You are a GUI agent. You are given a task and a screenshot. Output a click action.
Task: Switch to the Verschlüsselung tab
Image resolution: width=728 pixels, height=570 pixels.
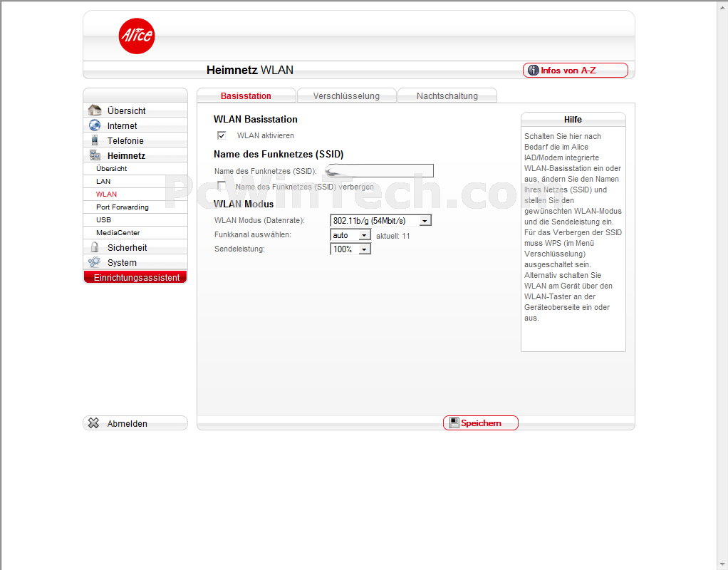click(x=346, y=95)
